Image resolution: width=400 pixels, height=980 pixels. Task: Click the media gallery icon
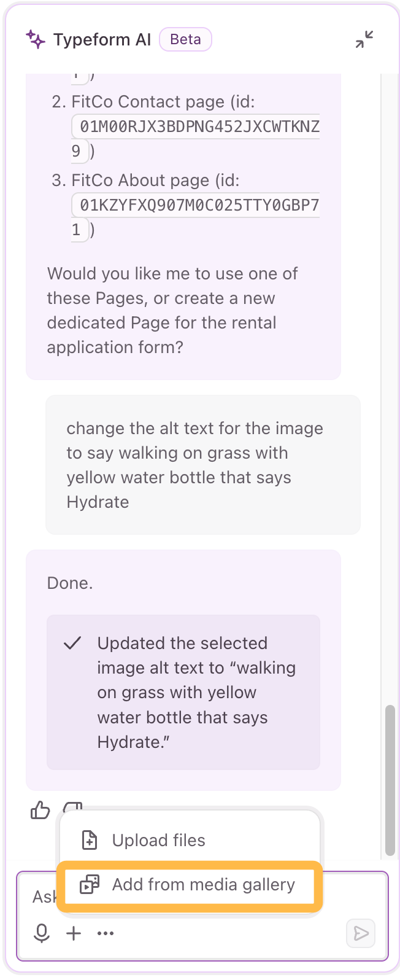[90, 884]
